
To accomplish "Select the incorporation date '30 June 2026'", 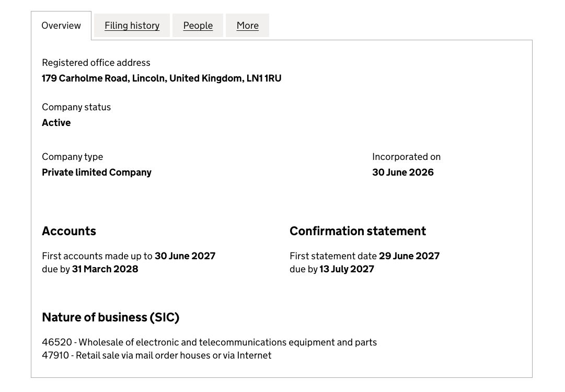I will (403, 172).
